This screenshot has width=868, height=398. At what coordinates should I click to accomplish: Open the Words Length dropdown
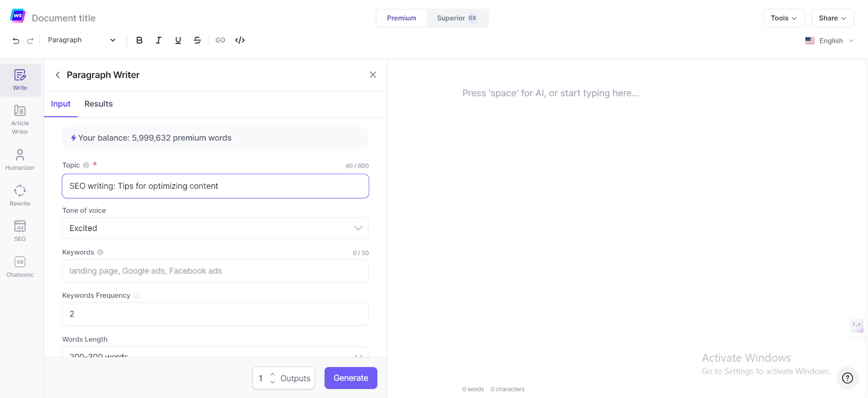point(215,352)
